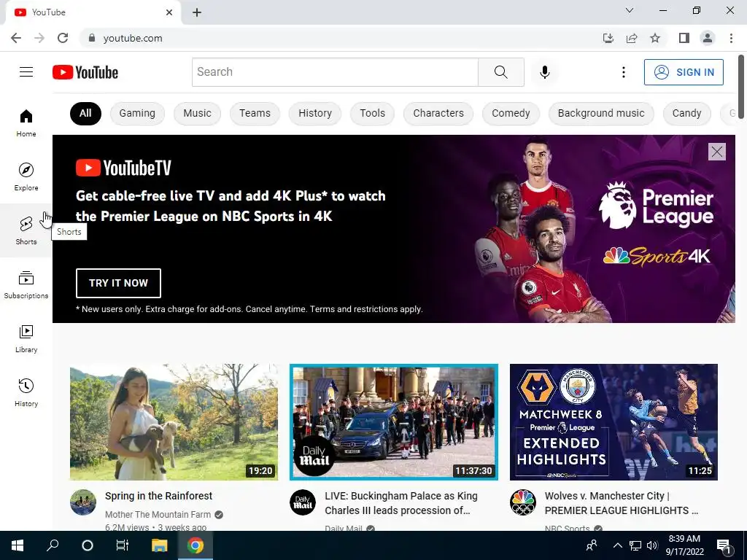Open notification center icon
747x560 pixels.
pos(723,545)
